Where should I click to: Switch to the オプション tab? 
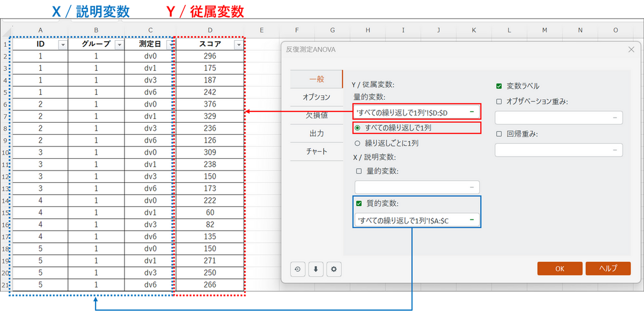click(x=316, y=97)
